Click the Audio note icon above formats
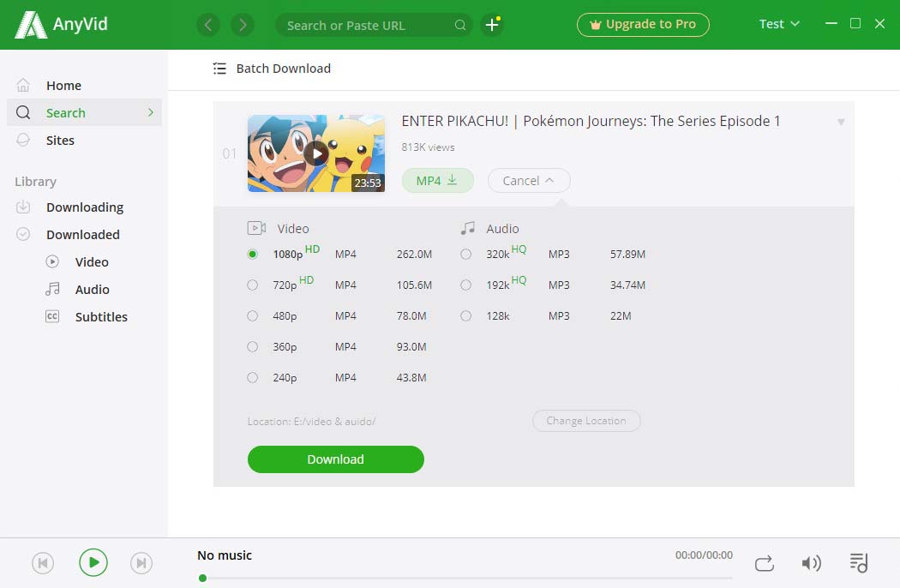 pyautogui.click(x=468, y=228)
